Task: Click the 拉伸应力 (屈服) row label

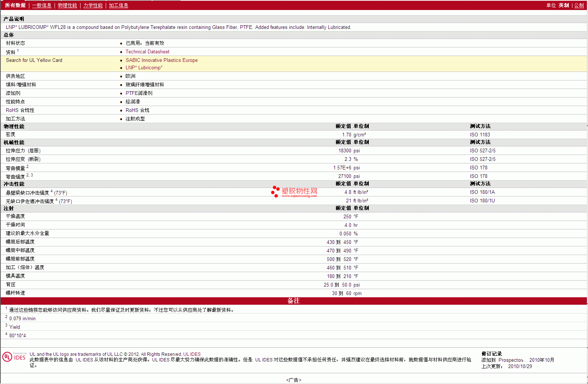Action: coord(23,151)
